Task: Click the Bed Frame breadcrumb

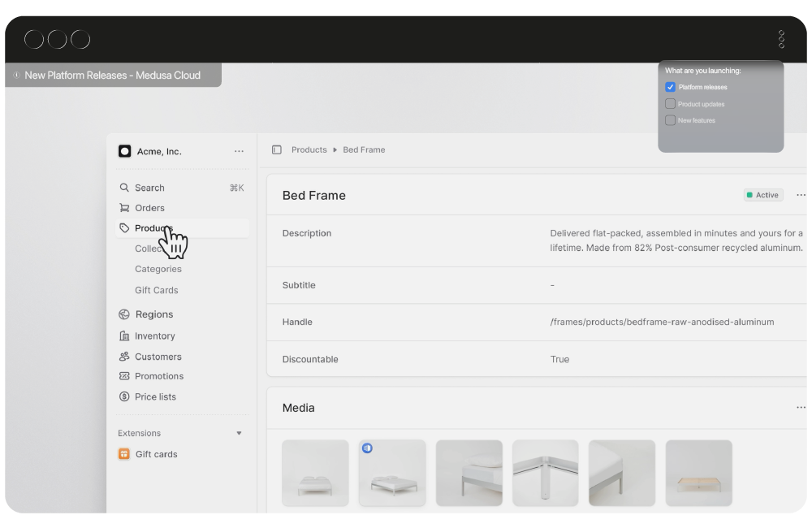Action: pos(364,149)
